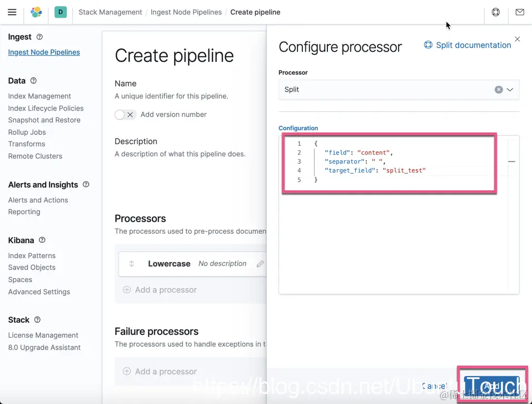Open Spaces settings

tap(20, 280)
